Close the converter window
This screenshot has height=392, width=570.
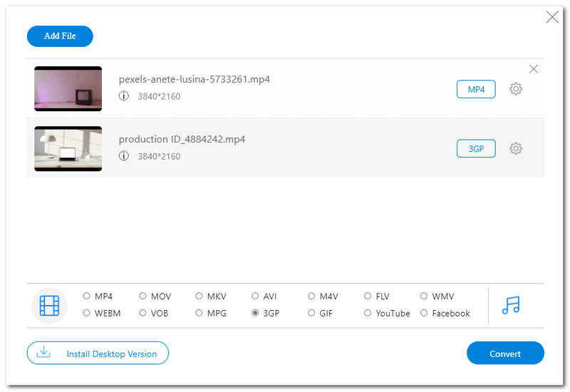[x=552, y=17]
